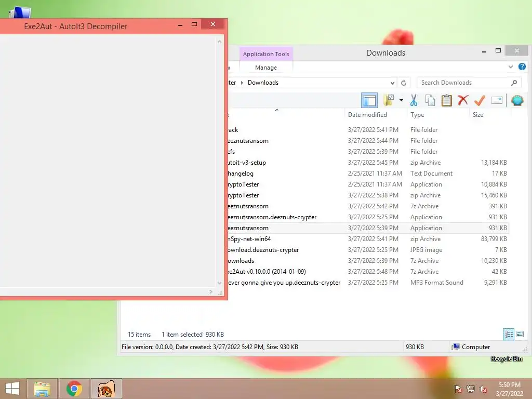Select Exe2Aut v0.10.0.0 (2014-01-09) archive
532x399 pixels.
tap(368, 271)
